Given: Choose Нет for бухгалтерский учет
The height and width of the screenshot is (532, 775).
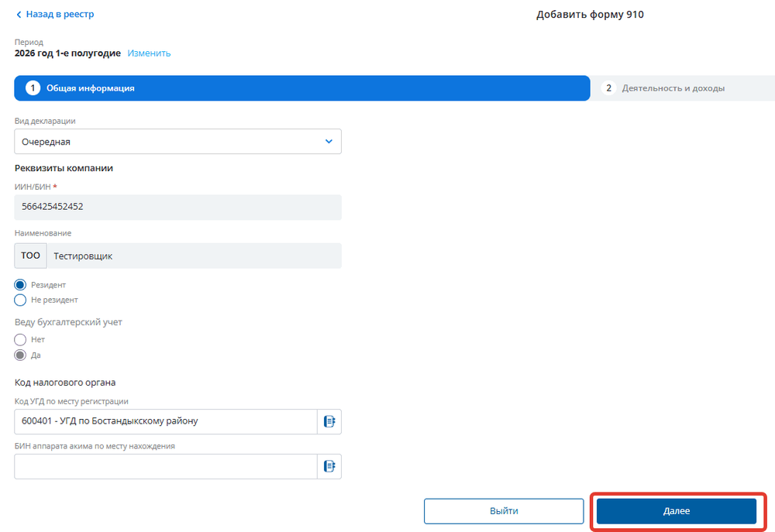Looking at the screenshot, I should (20, 340).
